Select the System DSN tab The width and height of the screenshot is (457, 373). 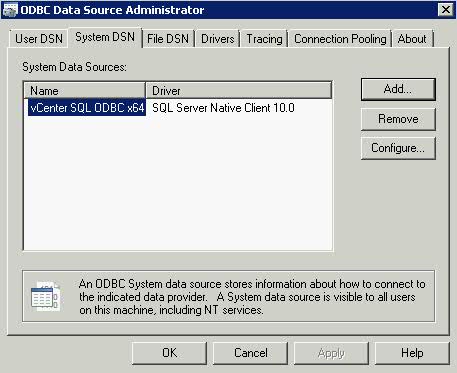tap(105, 37)
